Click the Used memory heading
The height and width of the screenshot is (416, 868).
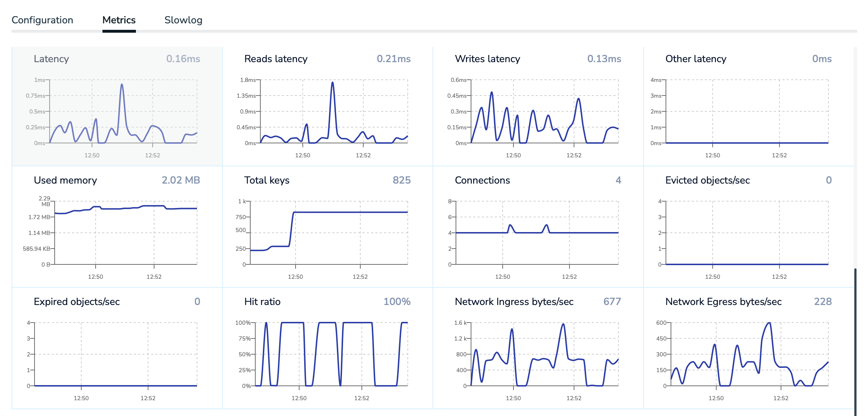pyautogui.click(x=65, y=180)
